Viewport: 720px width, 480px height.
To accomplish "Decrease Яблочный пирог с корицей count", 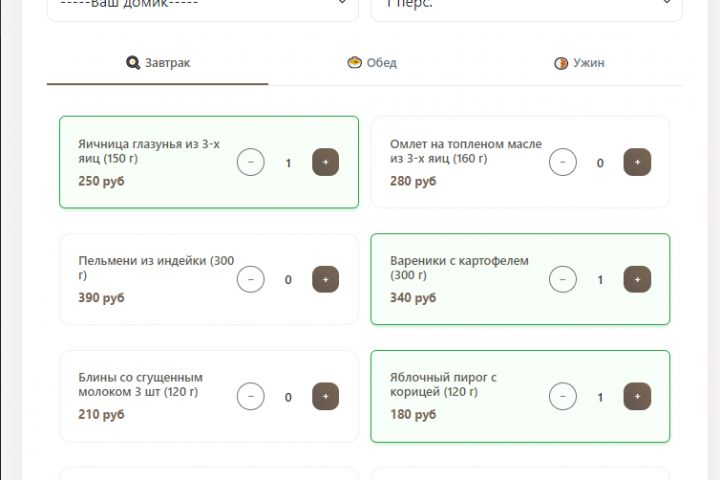I will pyautogui.click(x=563, y=396).
